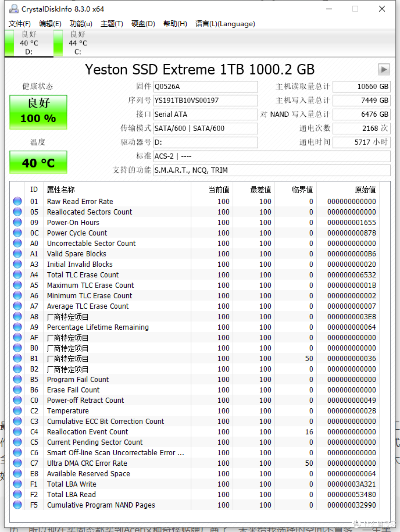
Task: Click status dot of Uncorrectable Sector Count
Action: pos(17,243)
